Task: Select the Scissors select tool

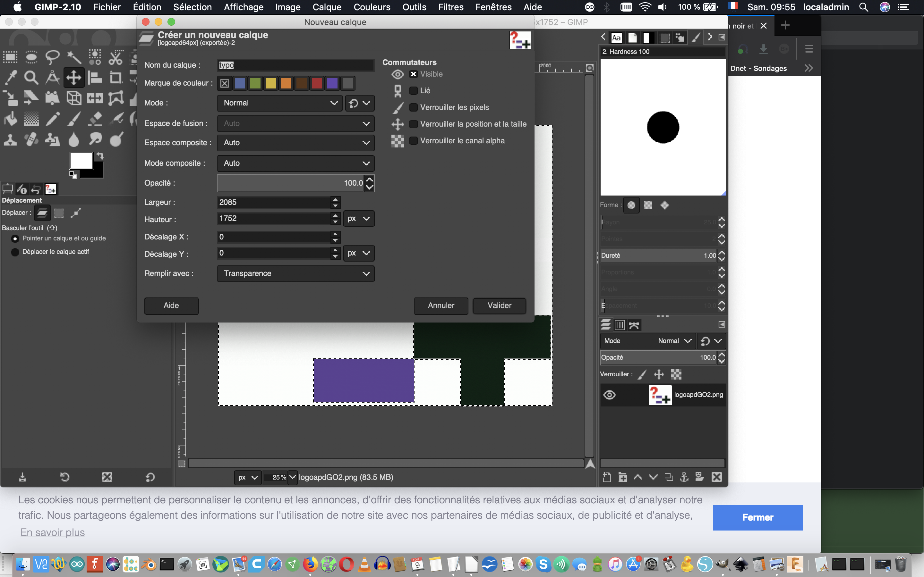Action: 115,57
